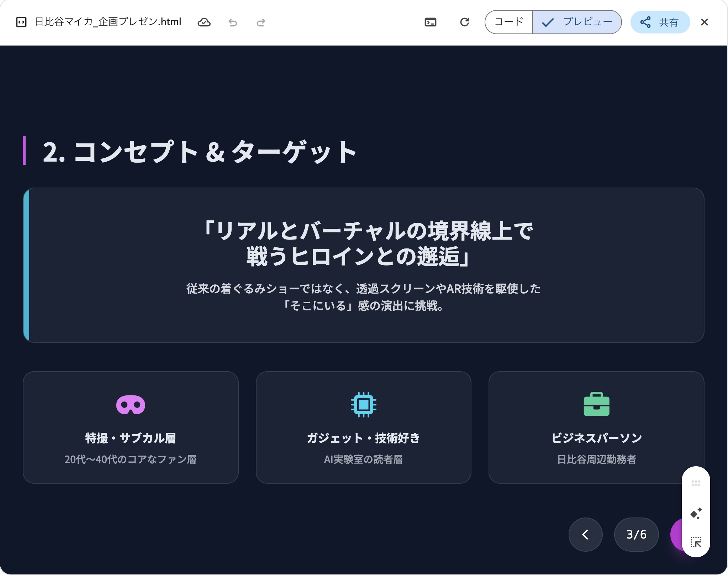Click the purple next slide button

pyautogui.click(x=676, y=534)
